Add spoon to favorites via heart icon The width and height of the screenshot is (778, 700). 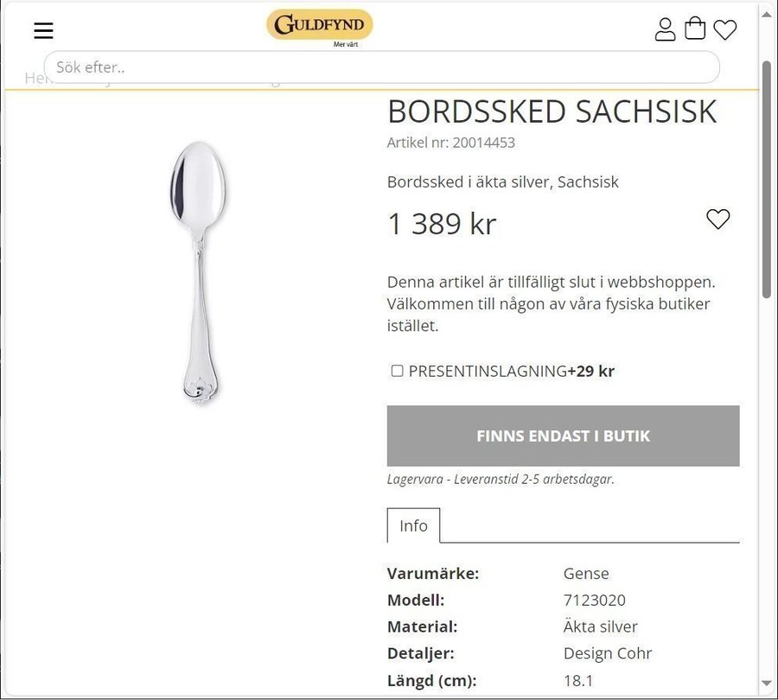[x=718, y=220]
